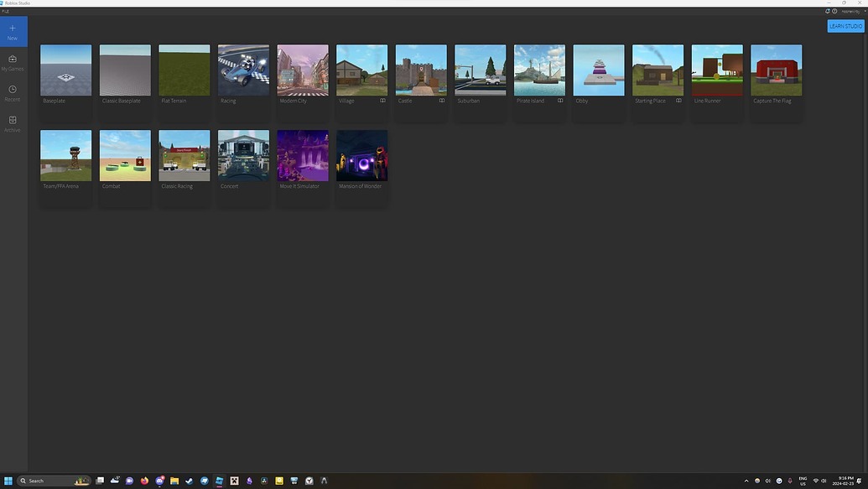The height and width of the screenshot is (489, 868).
Task: Open File Explorer from the taskbar
Action: [x=174, y=481]
